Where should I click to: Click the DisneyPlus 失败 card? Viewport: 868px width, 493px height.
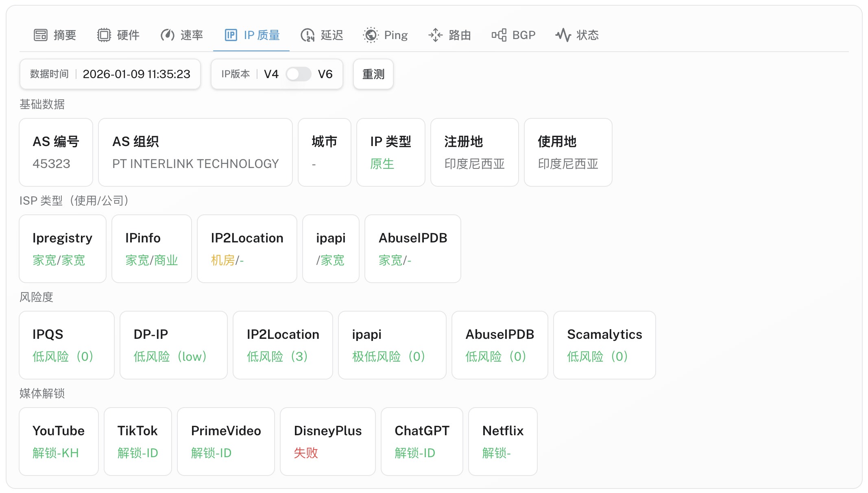[327, 441]
